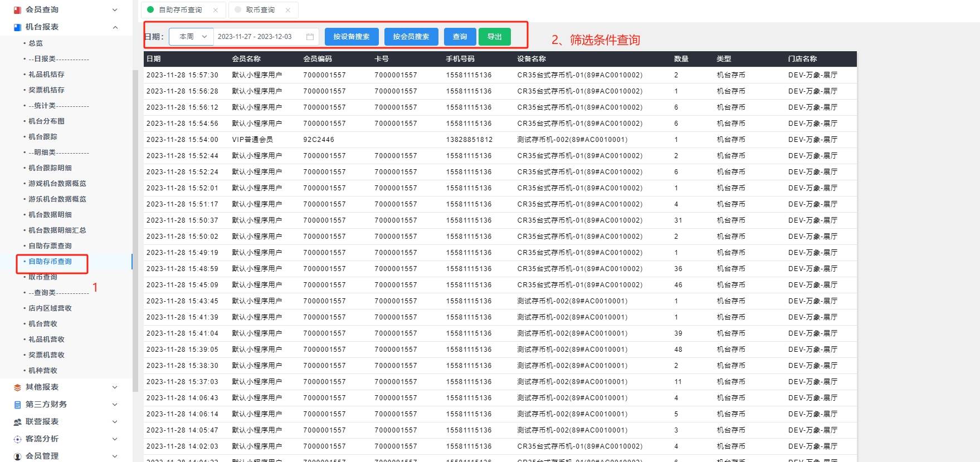Open 奖票机营收 report
The width and height of the screenshot is (980, 462).
click(46, 355)
